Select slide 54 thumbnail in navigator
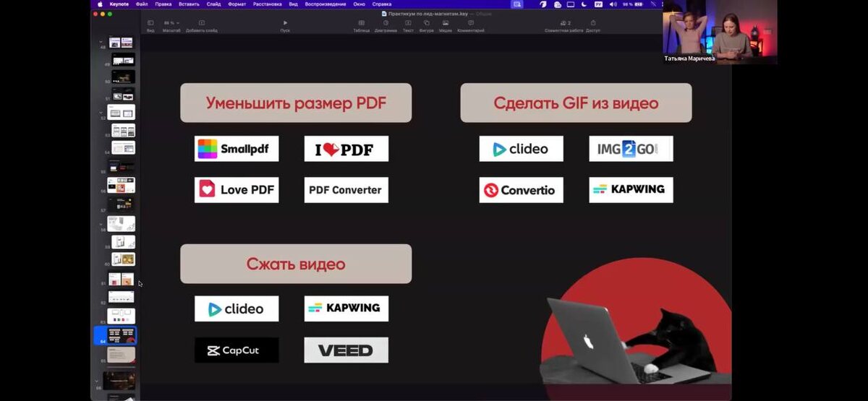 [x=123, y=147]
